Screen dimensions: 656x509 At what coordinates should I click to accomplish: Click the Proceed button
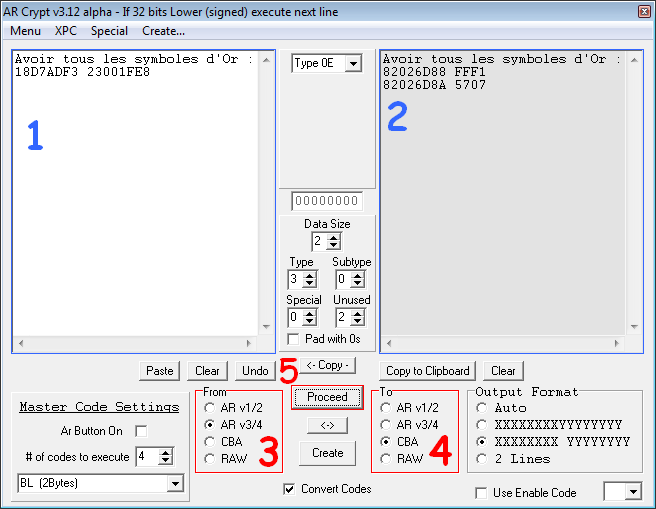(327, 397)
